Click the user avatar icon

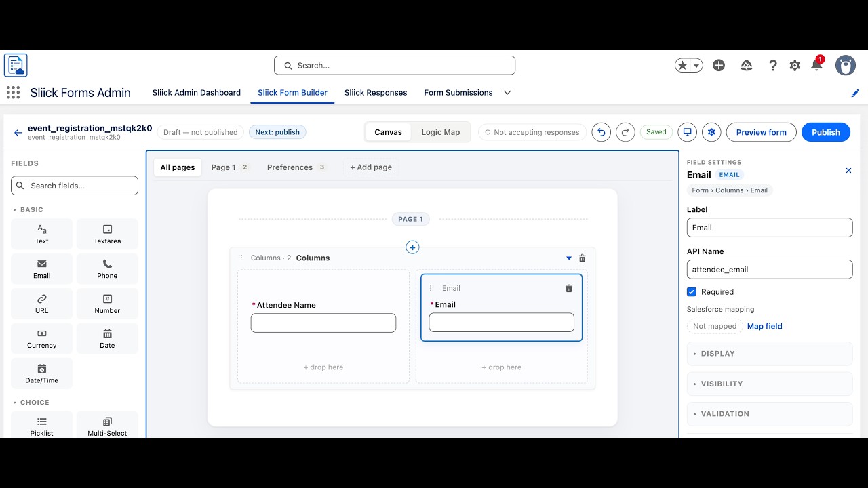pyautogui.click(x=846, y=66)
